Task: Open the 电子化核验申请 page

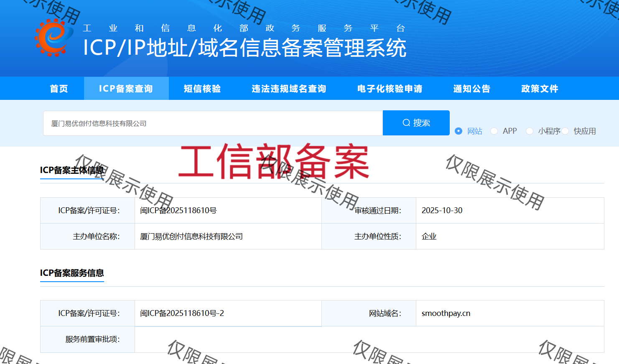Action: [390, 88]
